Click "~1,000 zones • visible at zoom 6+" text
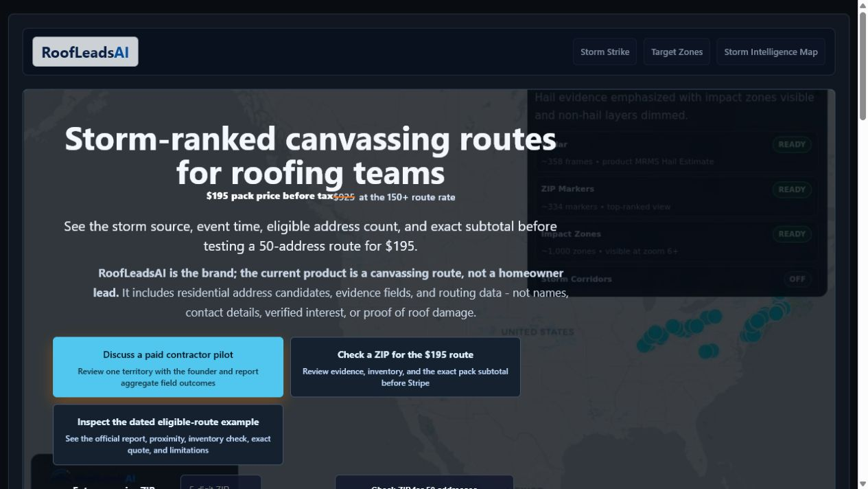Image resolution: width=868 pixels, height=489 pixels. coord(609,251)
